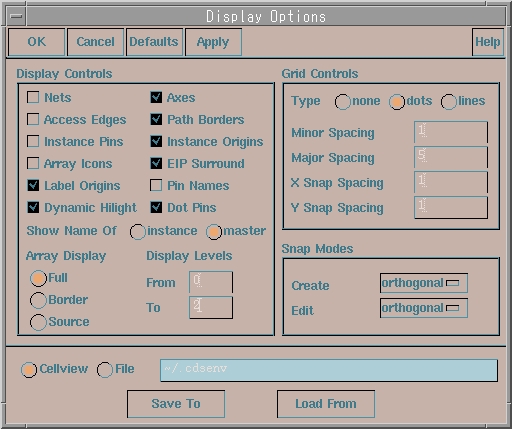Click the Minor Spacing field
Viewport: 512px width, 429px height.
[x=451, y=132]
